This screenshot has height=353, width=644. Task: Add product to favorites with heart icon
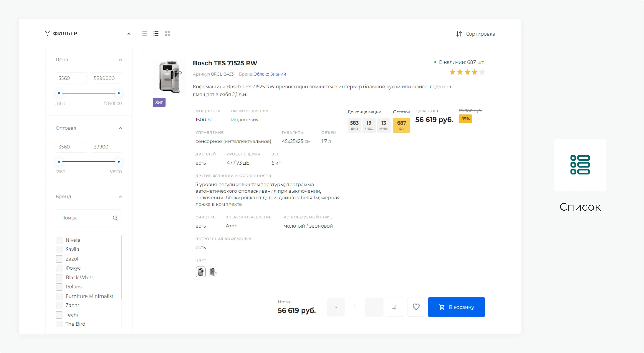416,307
